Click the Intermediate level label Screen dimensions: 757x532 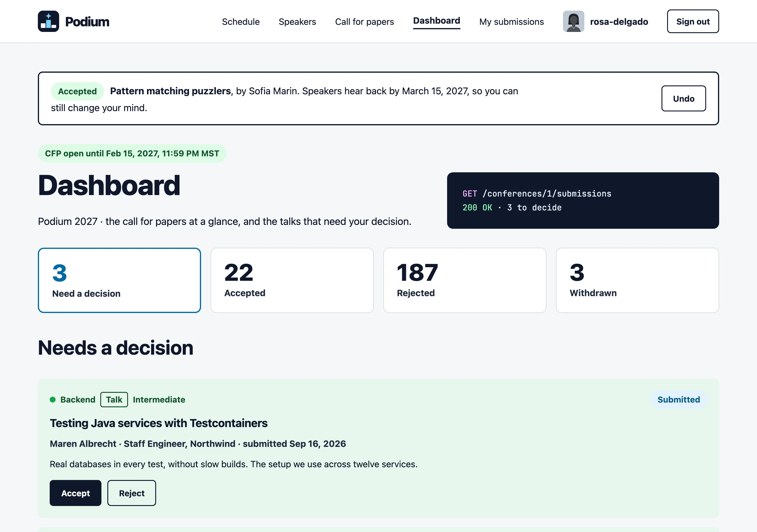pyautogui.click(x=159, y=400)
